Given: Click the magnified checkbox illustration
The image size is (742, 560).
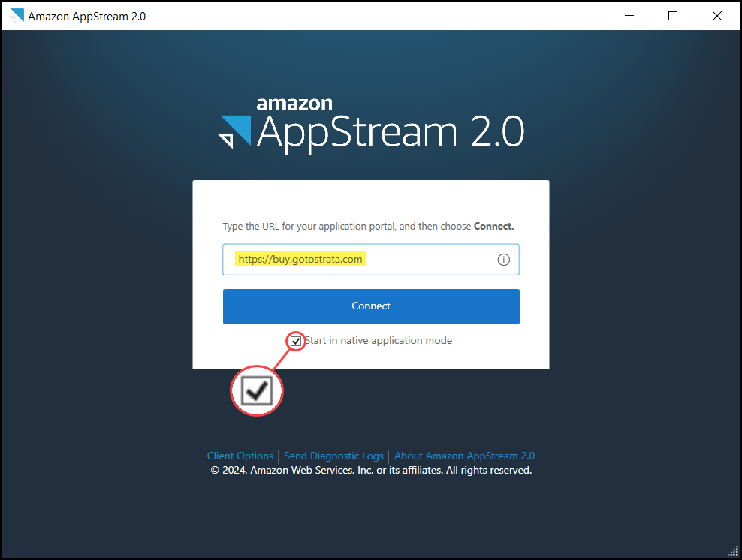Looking at the screenshot, I should coord(257,390).
